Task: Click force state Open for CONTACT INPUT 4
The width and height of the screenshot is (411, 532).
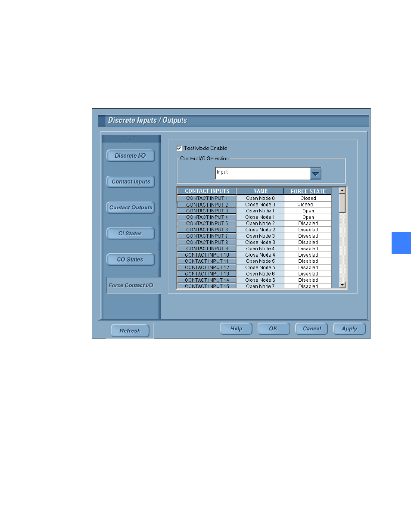Action: (308, 218)
